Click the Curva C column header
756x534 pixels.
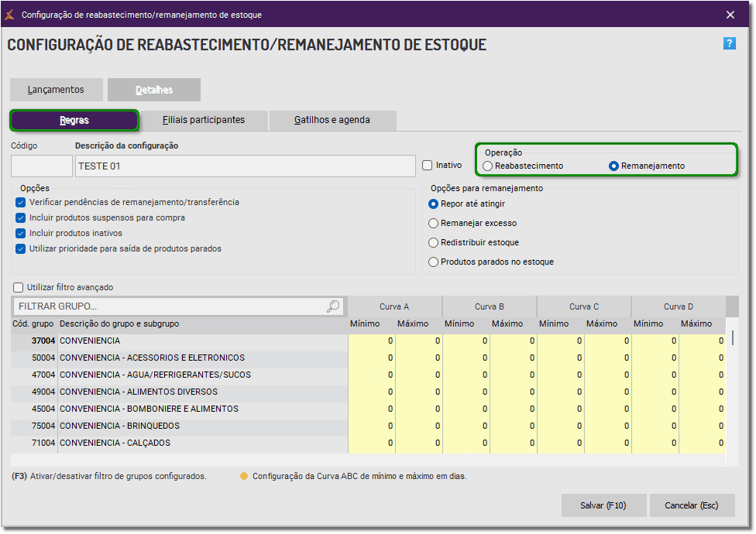tap(584, 306)
